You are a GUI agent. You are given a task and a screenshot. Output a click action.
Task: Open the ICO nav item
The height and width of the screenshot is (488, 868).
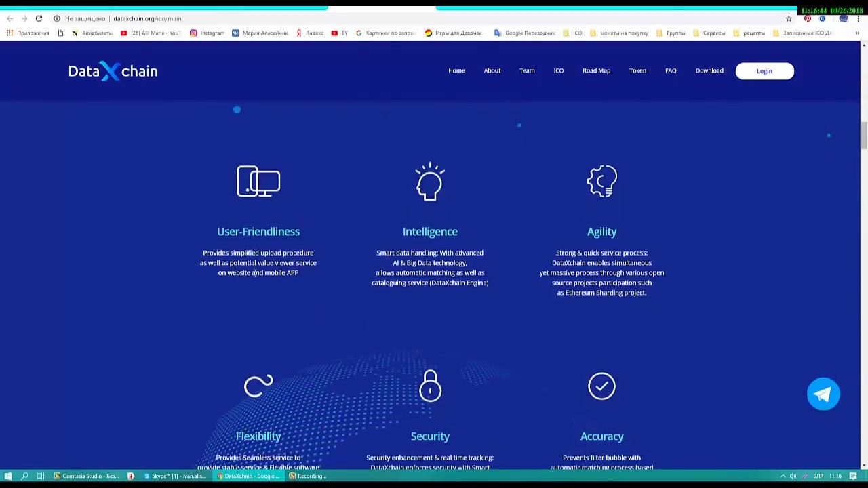(559, 70)
